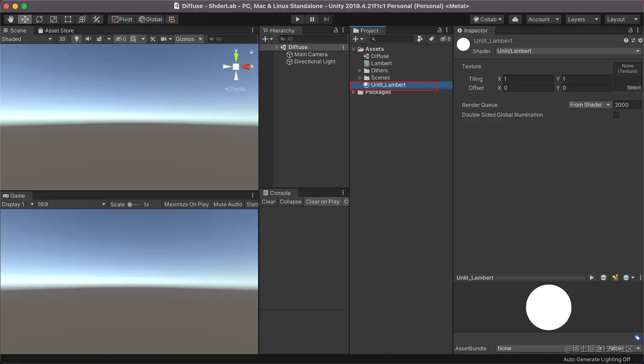Viewport: 644px width, 364px height.
Task: Lock the Hierarchy panel
Action: click(x=336, y=30)
